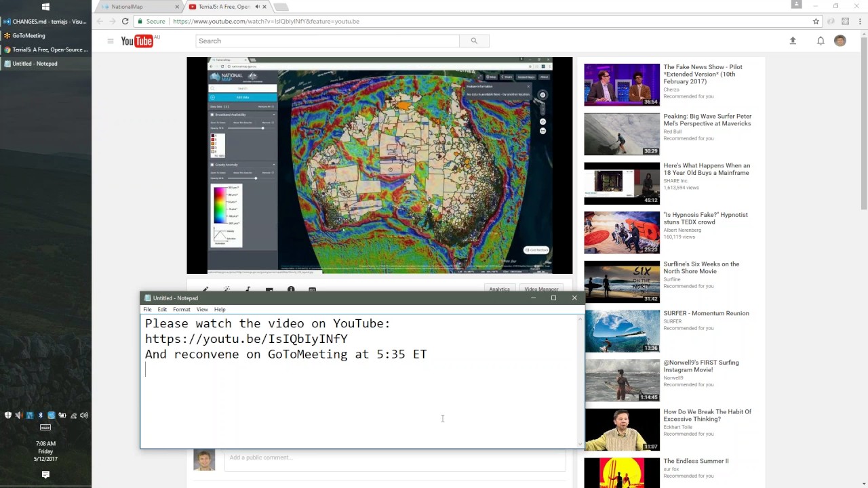Image resolution: width=868 pixels, height=488 pixels.
Task: Open Notepad File menu
Action: pyautogui.click(x=147, y=309)
